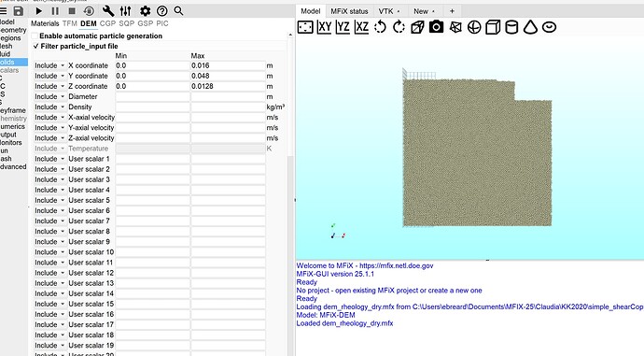Screen dimensions: 644x356
Task: Open the wrench build-solver icon
Action: click(x=107, y=11)
